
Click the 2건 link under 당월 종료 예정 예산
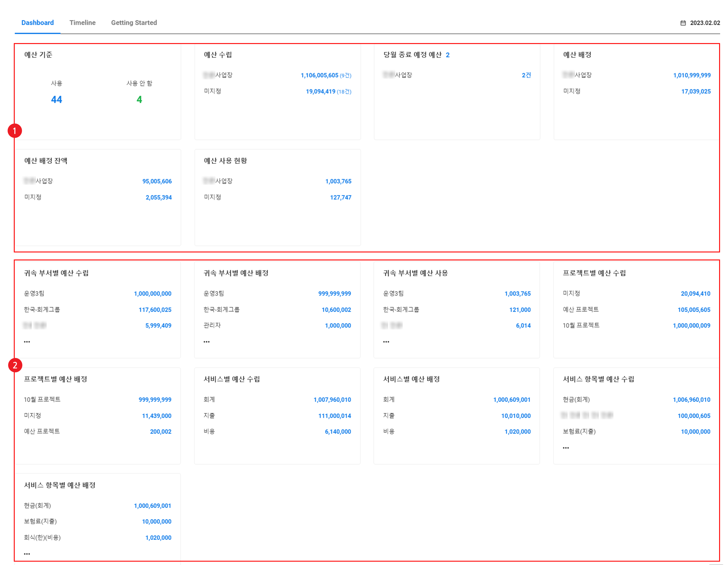(526, 75)
